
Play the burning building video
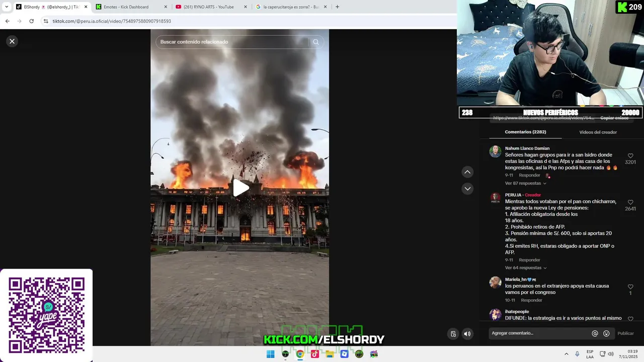[240, 188]
